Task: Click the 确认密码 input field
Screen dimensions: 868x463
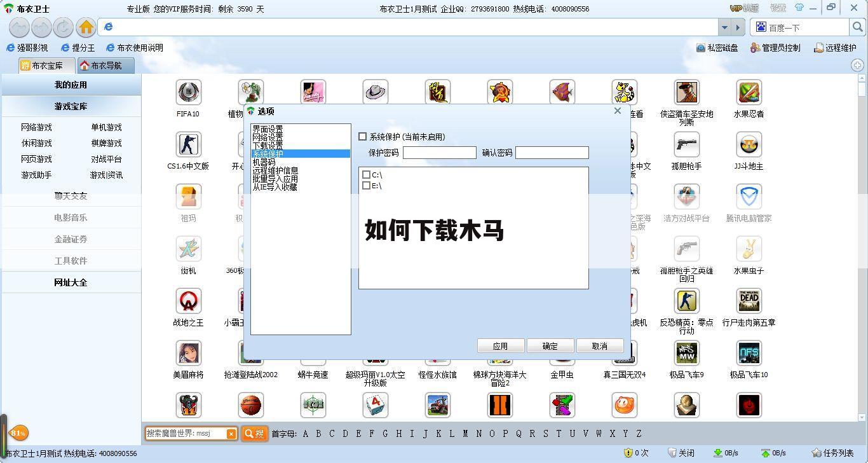Action: pos(552,153)
